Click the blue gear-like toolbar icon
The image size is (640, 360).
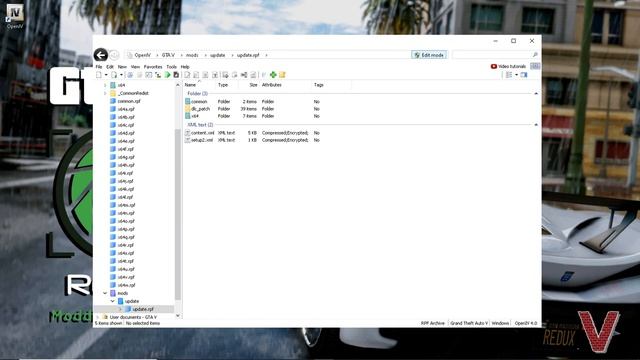point(130,75)
